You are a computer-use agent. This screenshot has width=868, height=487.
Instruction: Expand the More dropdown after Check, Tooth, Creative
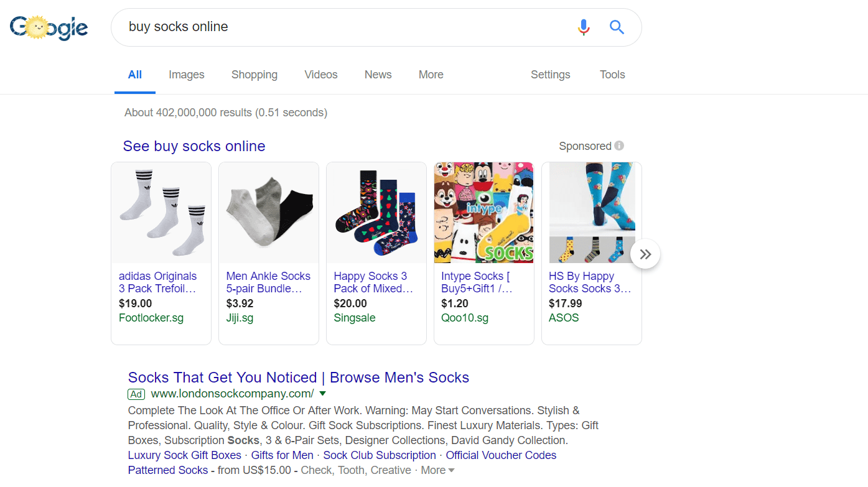(x=437, y=470)
